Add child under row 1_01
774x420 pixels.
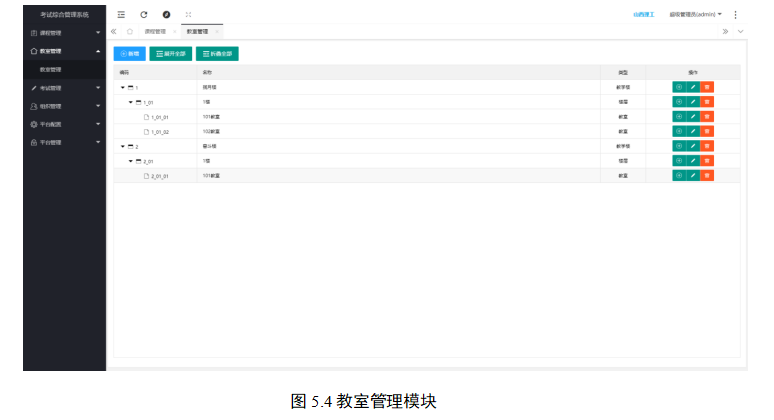point(679,102)
